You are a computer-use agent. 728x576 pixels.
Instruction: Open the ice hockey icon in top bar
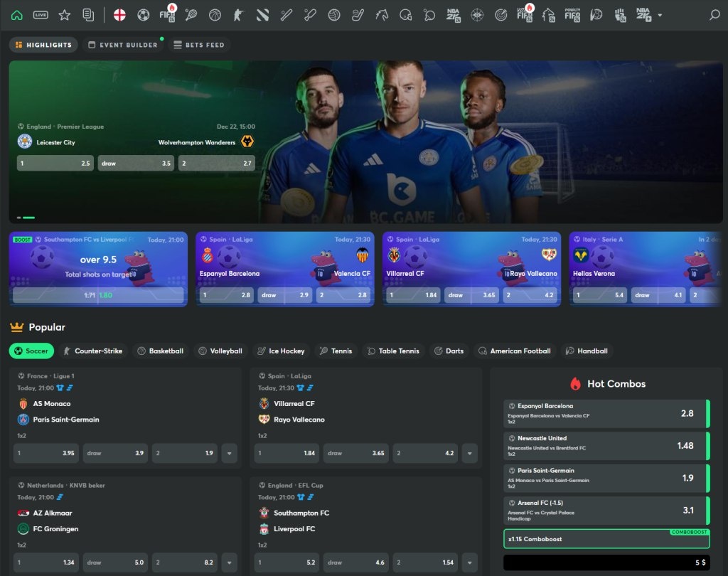[358, 15]
